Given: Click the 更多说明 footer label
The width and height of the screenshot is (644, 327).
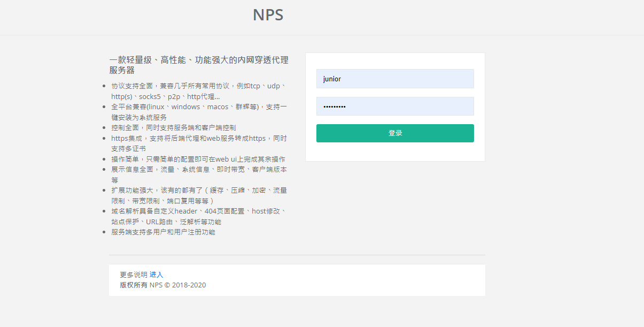Looking at the screenshot, I should (x=133, y=275).
